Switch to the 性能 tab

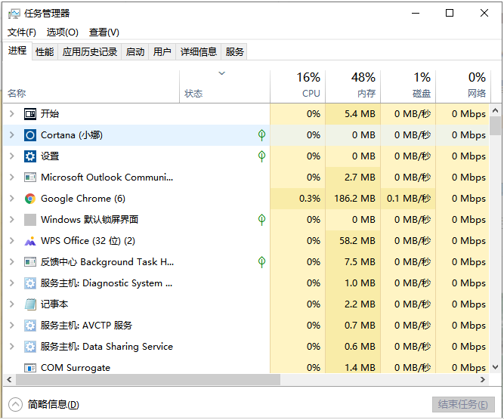click(x=45, y=51)
